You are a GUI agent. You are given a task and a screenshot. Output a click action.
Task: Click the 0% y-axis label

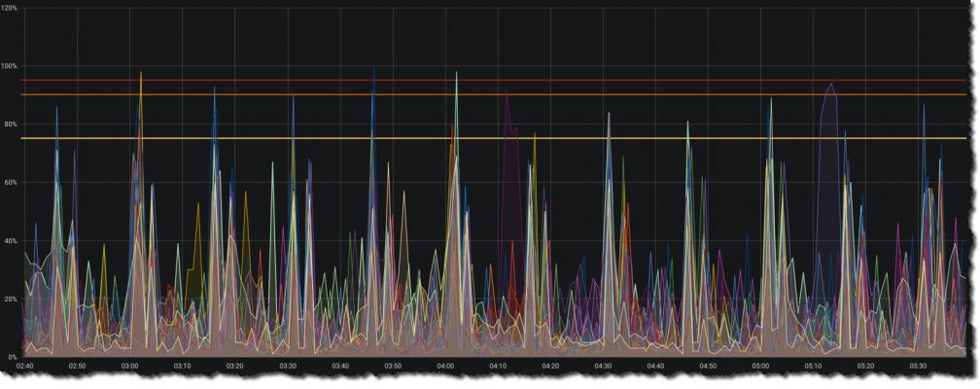(x=13, y=357)
